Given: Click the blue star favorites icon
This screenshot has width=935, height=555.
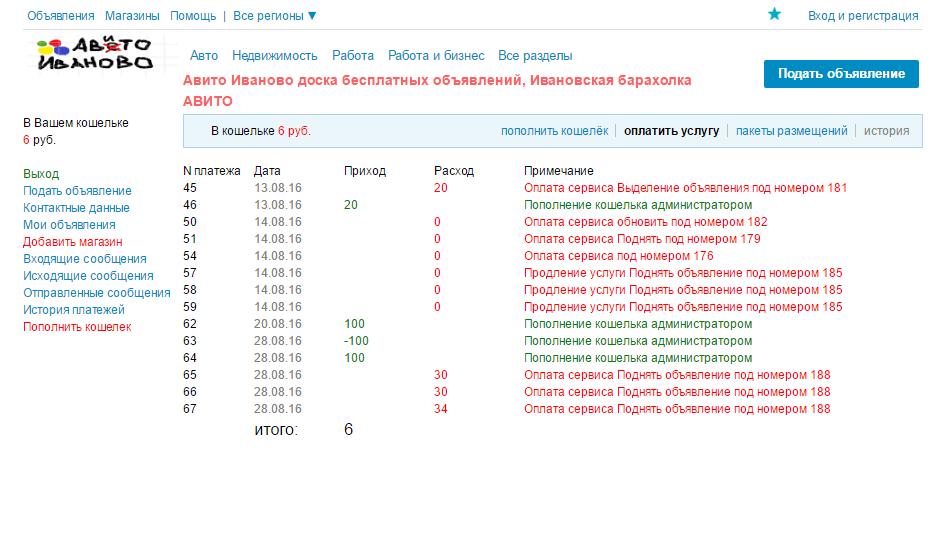Looking at the screenshot, I should [x=774, y=14].
